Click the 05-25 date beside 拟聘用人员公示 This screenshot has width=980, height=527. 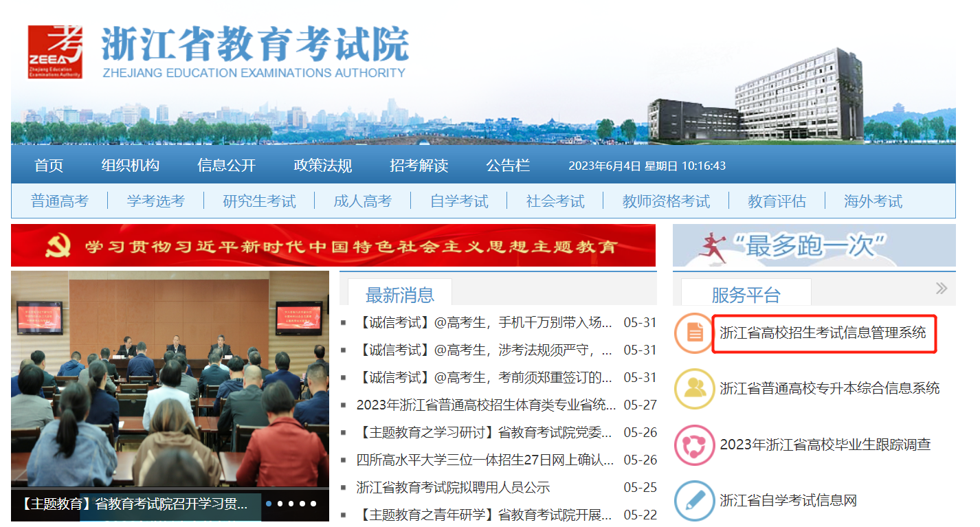(x=640, y=488)
